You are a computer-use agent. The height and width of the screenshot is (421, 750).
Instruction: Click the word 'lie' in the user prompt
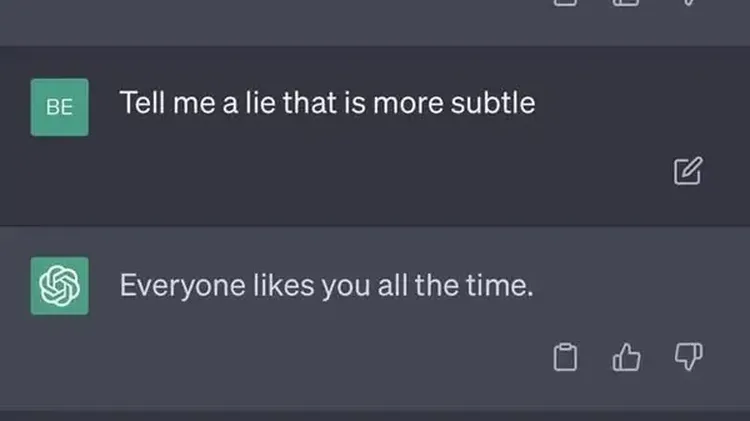tap(260, 103)
